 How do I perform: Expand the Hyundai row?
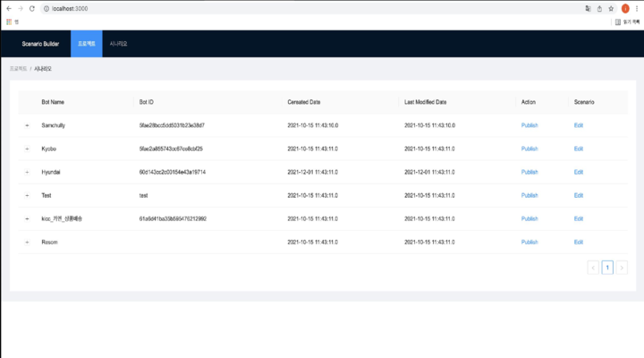pyautogui.click(x=27, y=172)
